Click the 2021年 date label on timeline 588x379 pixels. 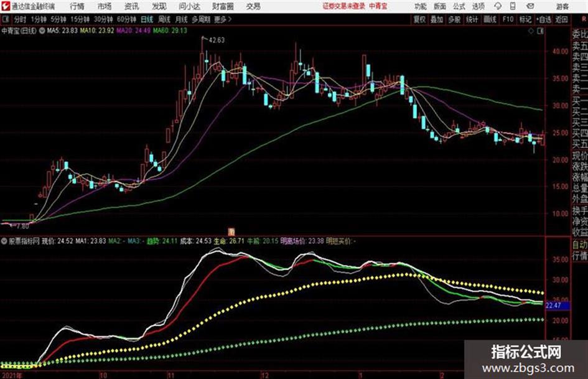12,375
